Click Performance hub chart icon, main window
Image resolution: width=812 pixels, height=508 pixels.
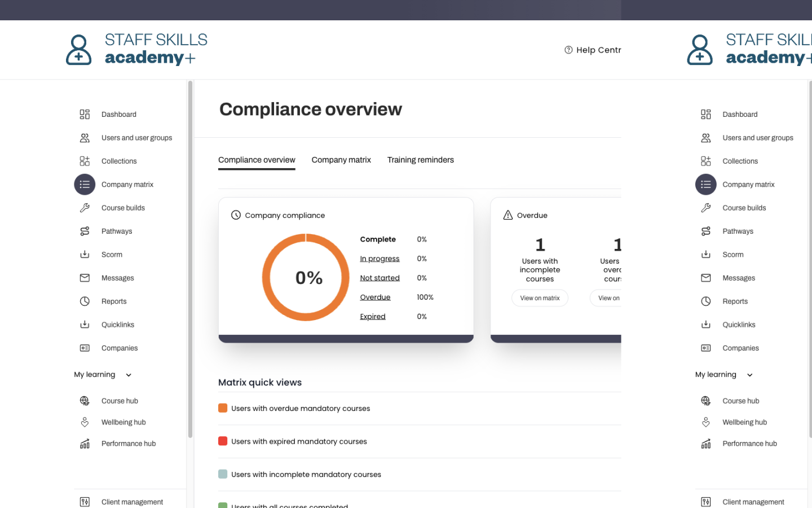[85, 444]
